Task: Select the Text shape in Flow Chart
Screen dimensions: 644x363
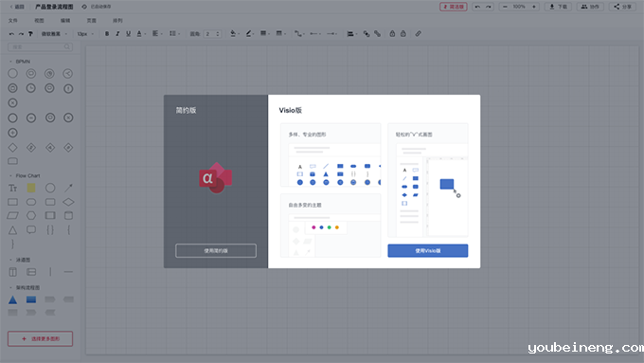Action: point(12,189)
